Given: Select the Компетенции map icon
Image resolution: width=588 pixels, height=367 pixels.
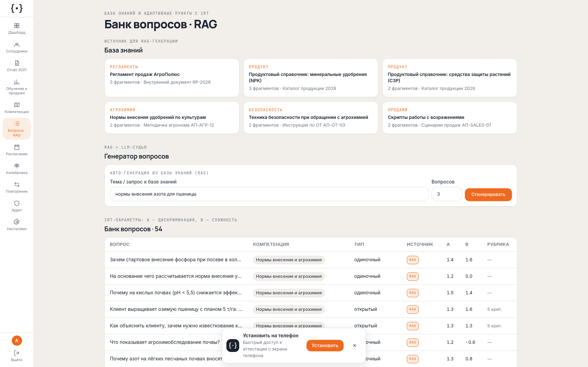Looking at the screenshot, I should point(17,105).
